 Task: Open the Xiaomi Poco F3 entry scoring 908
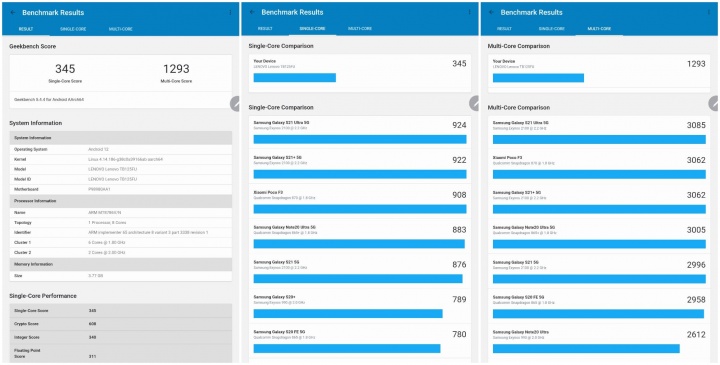[x=360, y=202]
